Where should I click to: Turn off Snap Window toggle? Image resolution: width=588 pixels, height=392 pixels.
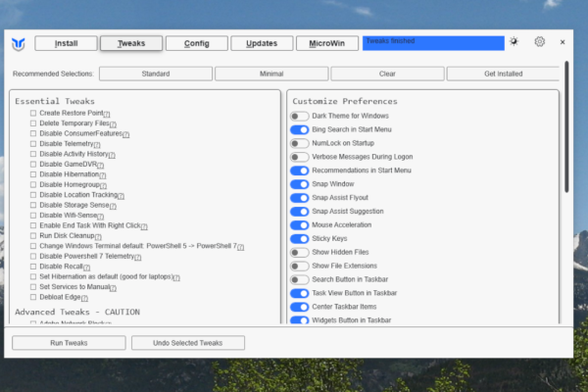(299, 184)
